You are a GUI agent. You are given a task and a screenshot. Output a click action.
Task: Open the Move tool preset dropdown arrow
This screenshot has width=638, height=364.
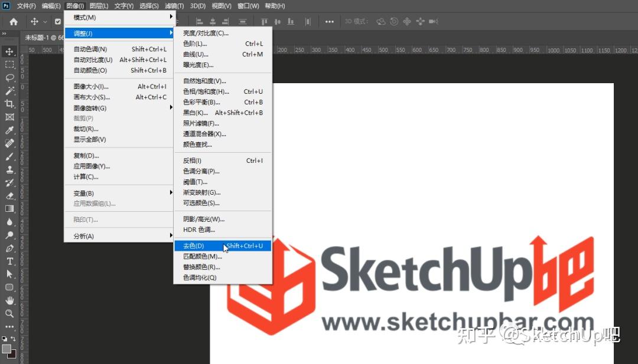(x=45, y=21)
